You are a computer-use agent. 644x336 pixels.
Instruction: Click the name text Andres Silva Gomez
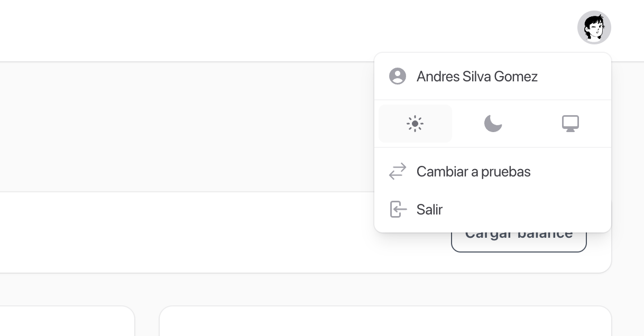pyautogui.click(x=477, y=77)
